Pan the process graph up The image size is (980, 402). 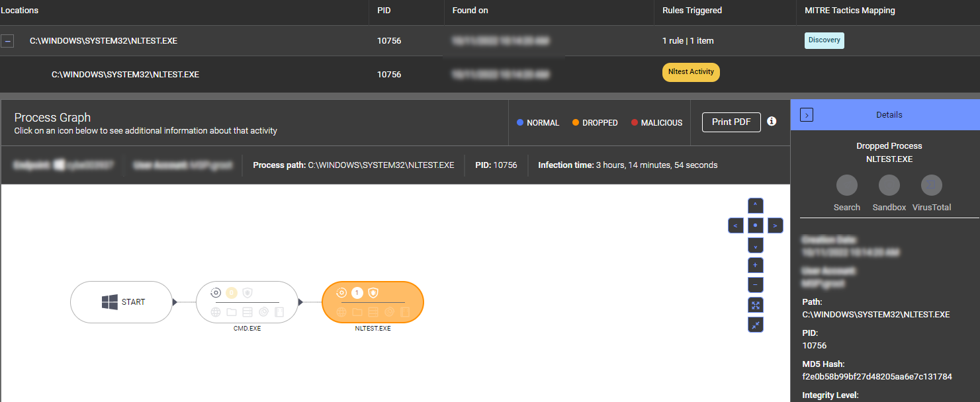point(755,206)
